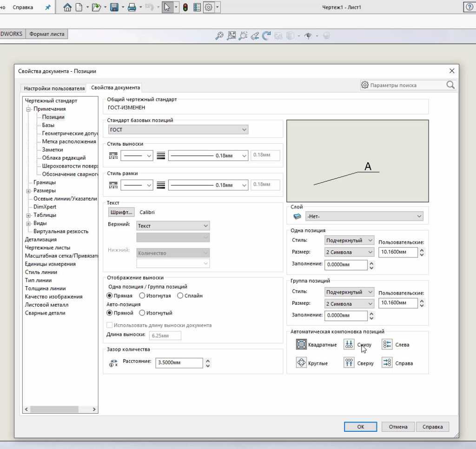Switch to Настройки пользователя tab

pos(54,88)
